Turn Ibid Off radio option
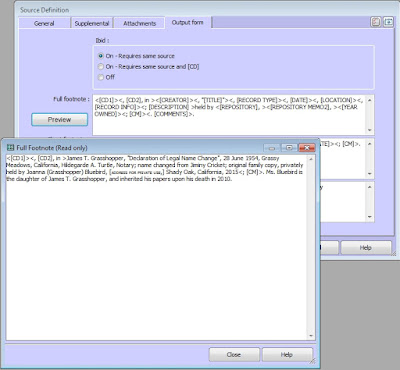 tap(106, 77)
